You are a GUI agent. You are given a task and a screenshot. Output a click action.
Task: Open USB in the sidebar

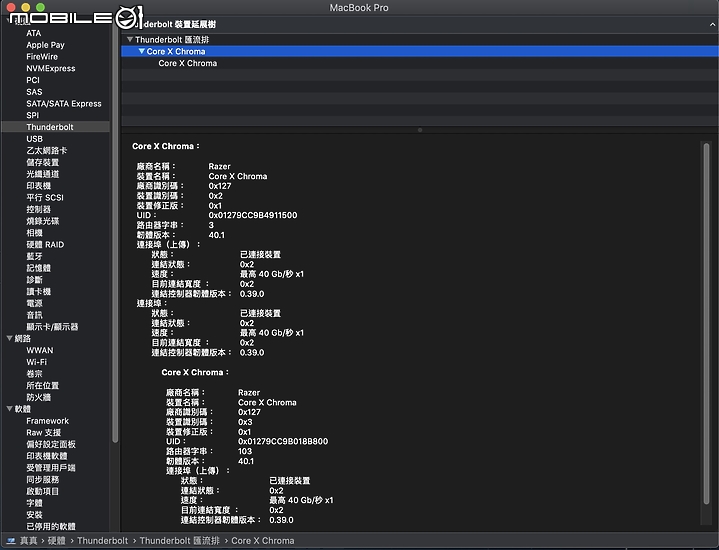(34, 139)
